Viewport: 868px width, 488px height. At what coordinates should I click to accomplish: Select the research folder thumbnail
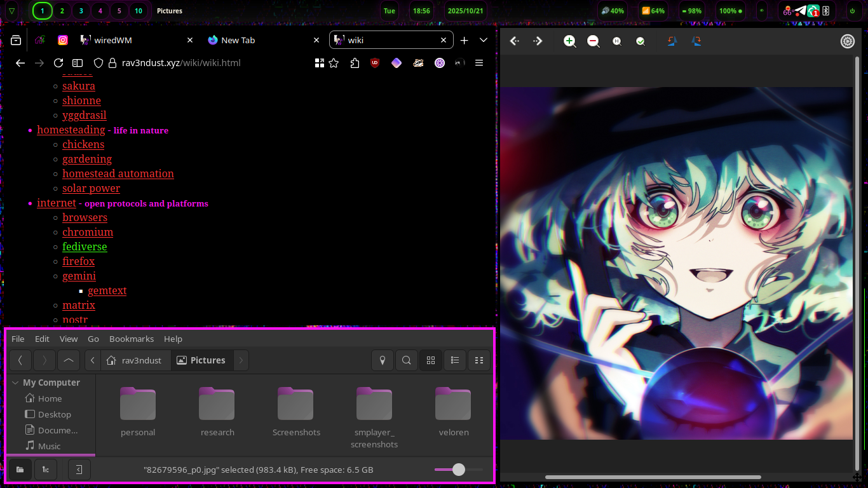pyautogui.click(x=217, y=403)
